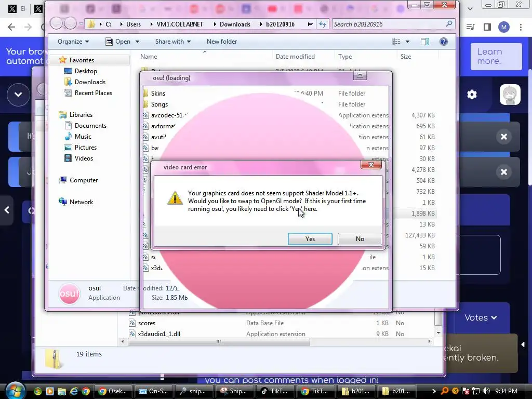This screenshot has height=399, width=532.
Task: Expand the view options dropdown arrow
Action: 407,42
